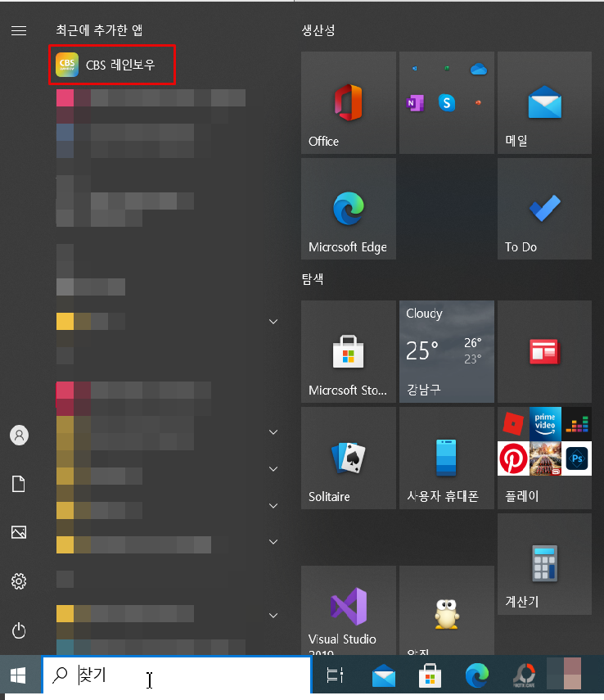Open the 알집 egg character tile
The image size is (604, 700).
(446, 610)
